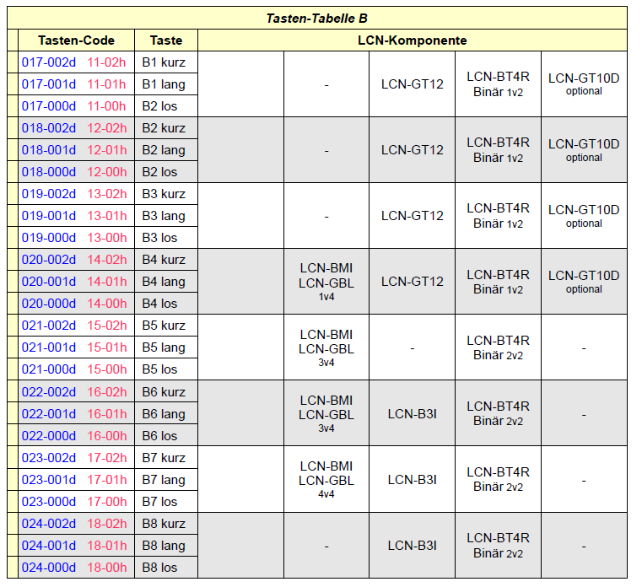Select key code 022-000d
This screenshot has height=587, width=642.
click(x=49, y=436)
